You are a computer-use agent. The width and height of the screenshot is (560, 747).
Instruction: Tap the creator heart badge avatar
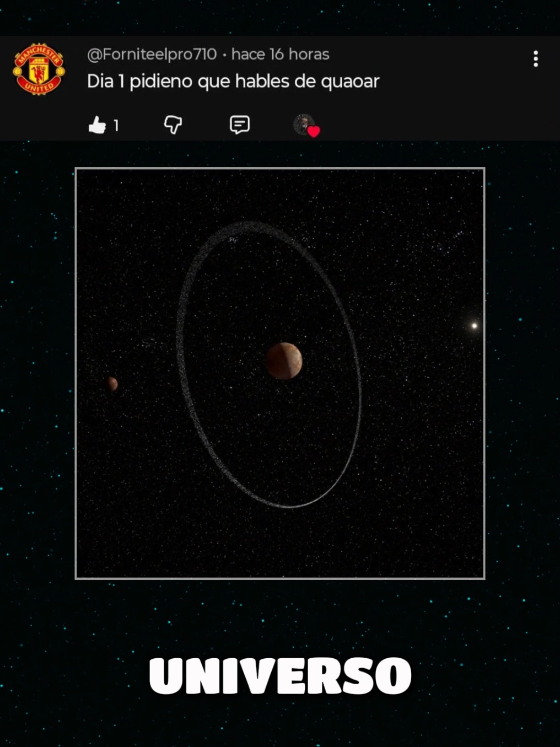point(306,125)
